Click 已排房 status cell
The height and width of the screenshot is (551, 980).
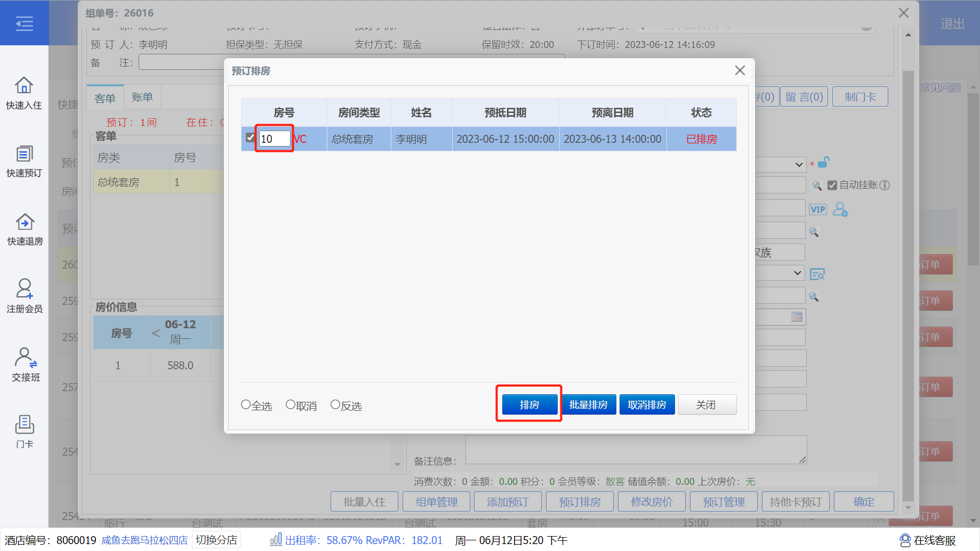[701, 139]
